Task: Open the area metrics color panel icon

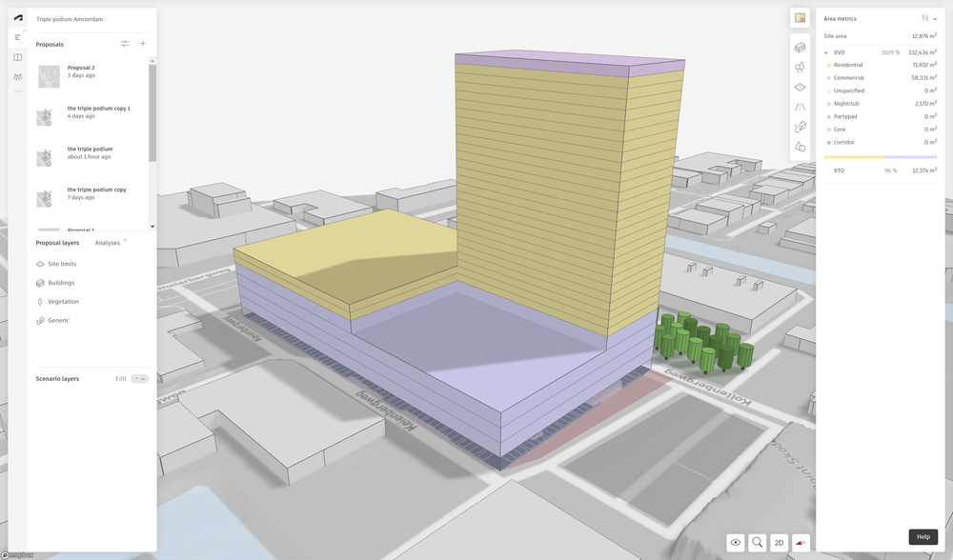Action: 801,18
